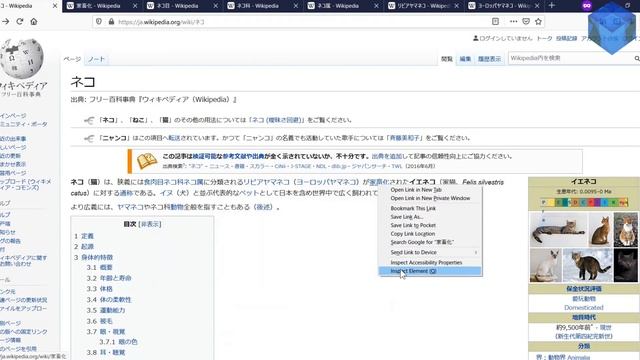640x360 pixels.
Task: Switch to the ヨーロッパヤマネコ Wikipedia tab
Action: pos(499,6)
